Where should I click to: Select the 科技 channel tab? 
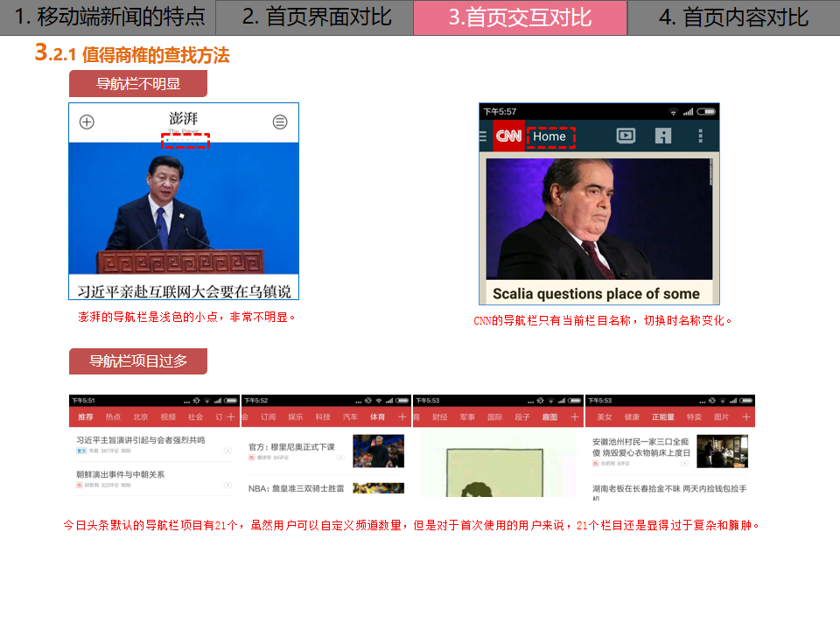323,416
